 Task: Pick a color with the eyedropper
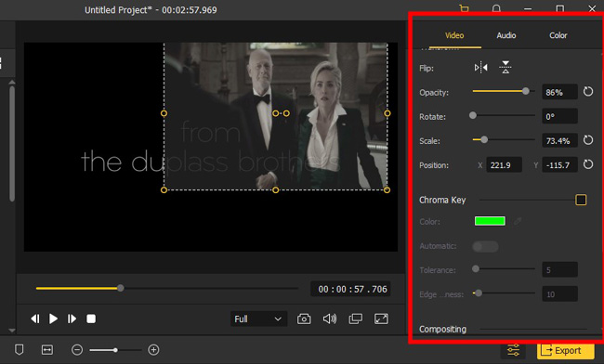[518, 221]
